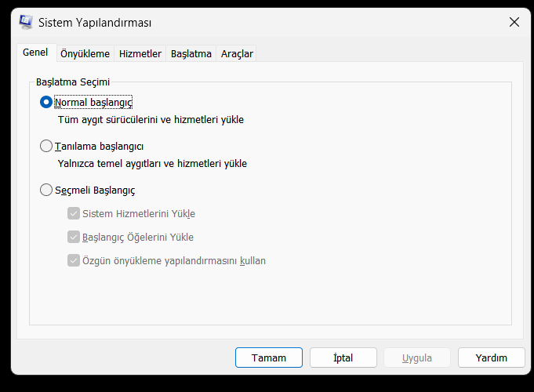Click the Uygula button
534x392 pixels.
point(417,358)
